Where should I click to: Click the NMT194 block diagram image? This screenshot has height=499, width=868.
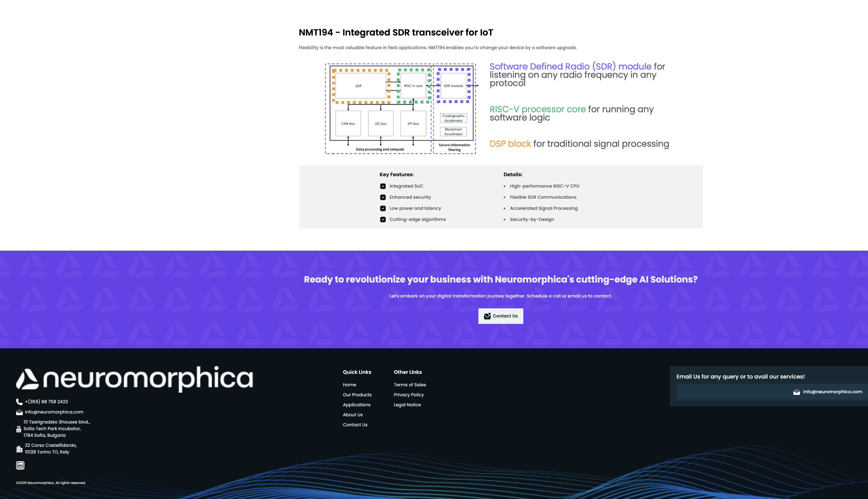401,109
